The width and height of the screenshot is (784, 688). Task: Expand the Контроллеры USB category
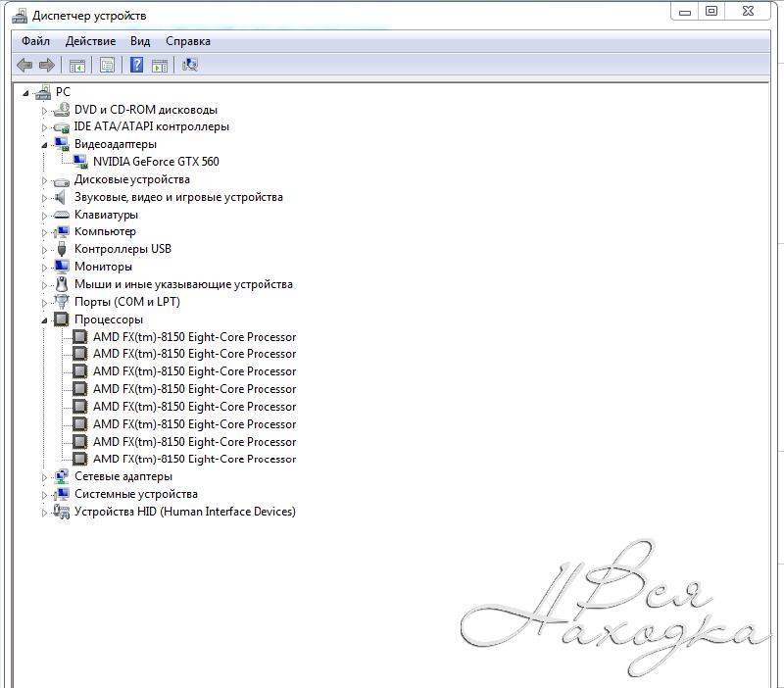coord(44,250)
